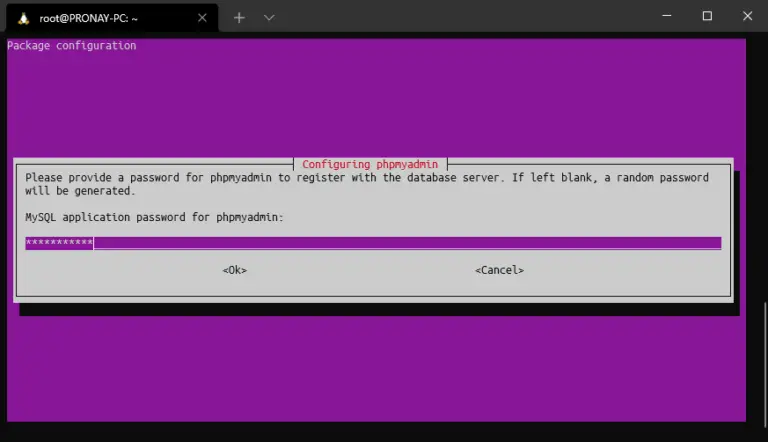Click the "Configuring phpmyadmin" dialog title
768x442 pixels.
(x=370, y=164)
